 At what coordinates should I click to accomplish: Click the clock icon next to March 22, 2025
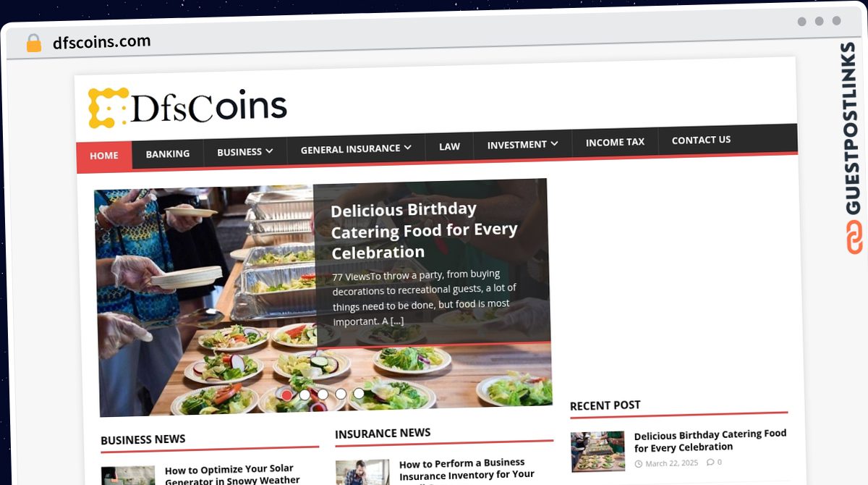pyautogui.click(x=638, y=463)
